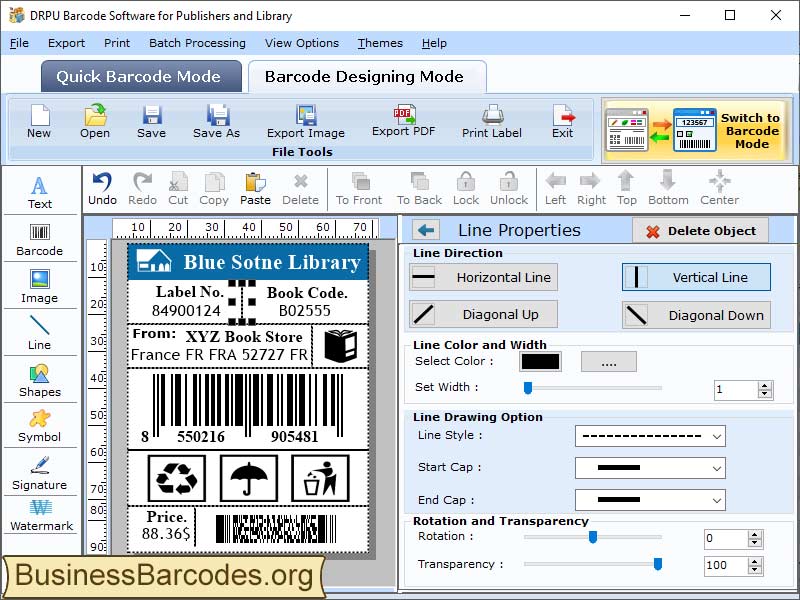The height and width of the screenshot is (600, 800).
Task: Open the Image insertion tool
Action: [x=40, y=283]
